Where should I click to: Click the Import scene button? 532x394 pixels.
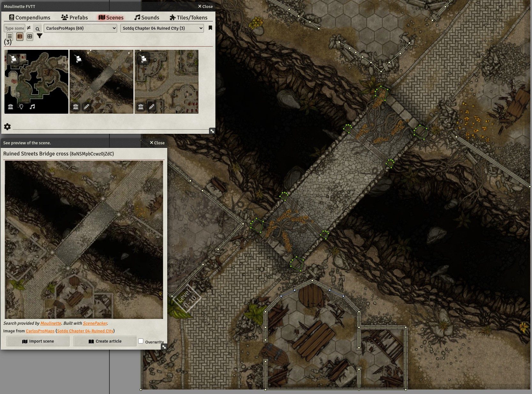38,341
